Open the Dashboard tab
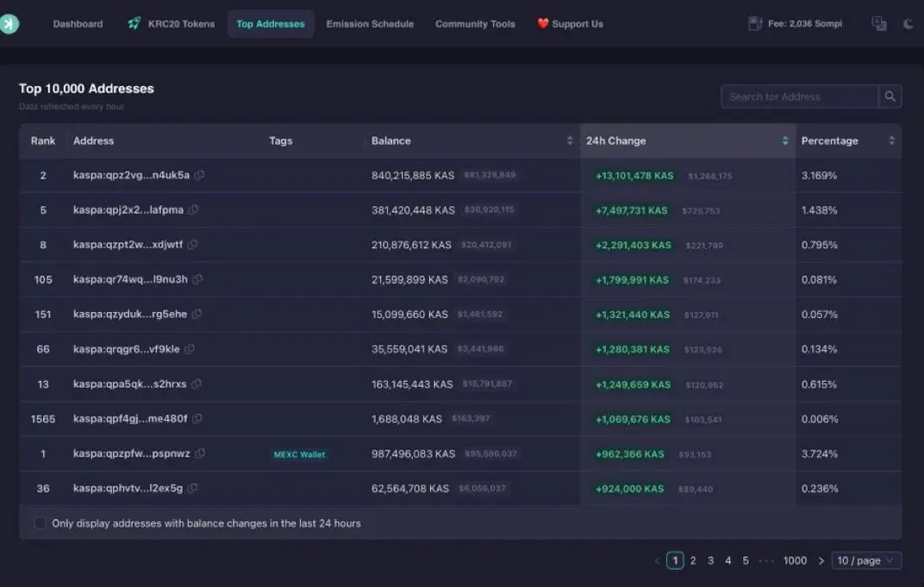Viewport: 924px width, 587px height. [78, 23]
